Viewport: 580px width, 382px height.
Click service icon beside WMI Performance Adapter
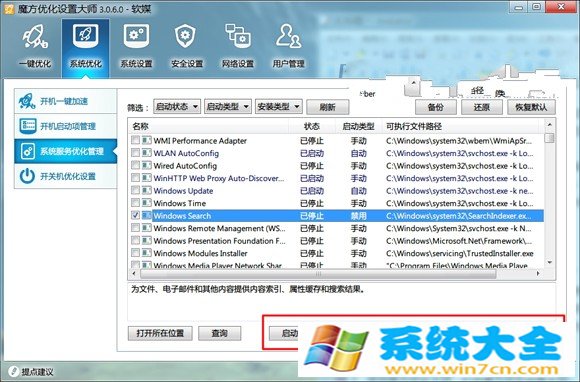(146, 140)
